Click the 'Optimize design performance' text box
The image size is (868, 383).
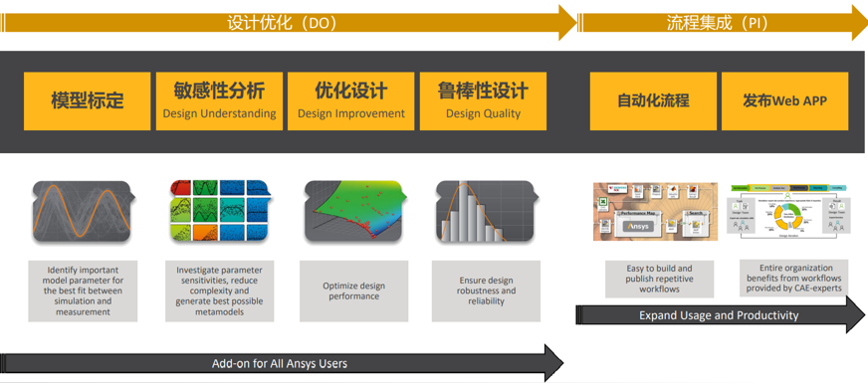tap(354, 291)
